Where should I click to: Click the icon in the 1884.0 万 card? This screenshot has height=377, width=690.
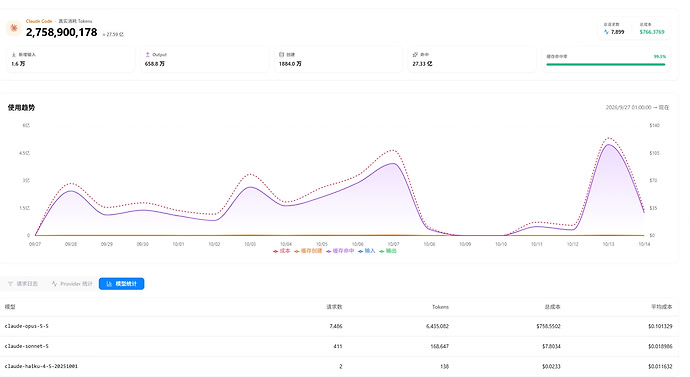pos(282,55)
